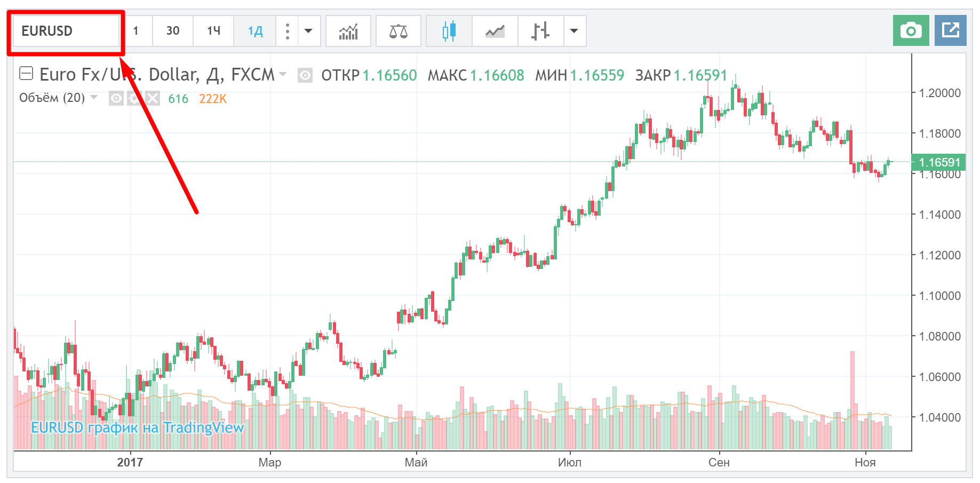Take a chart snapshot with camera icon
Viewport: 980px width, 483px height.
click(911, 30)
